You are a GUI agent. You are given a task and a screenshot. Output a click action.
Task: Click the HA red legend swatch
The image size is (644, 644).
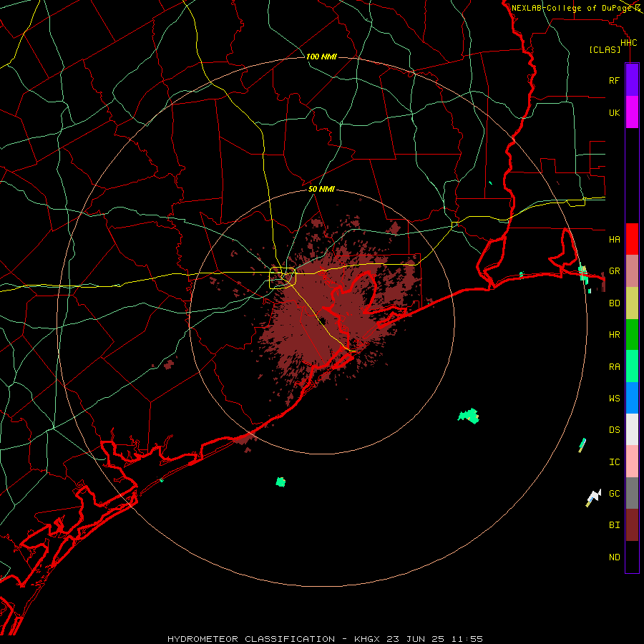click(x=632, y=239)
